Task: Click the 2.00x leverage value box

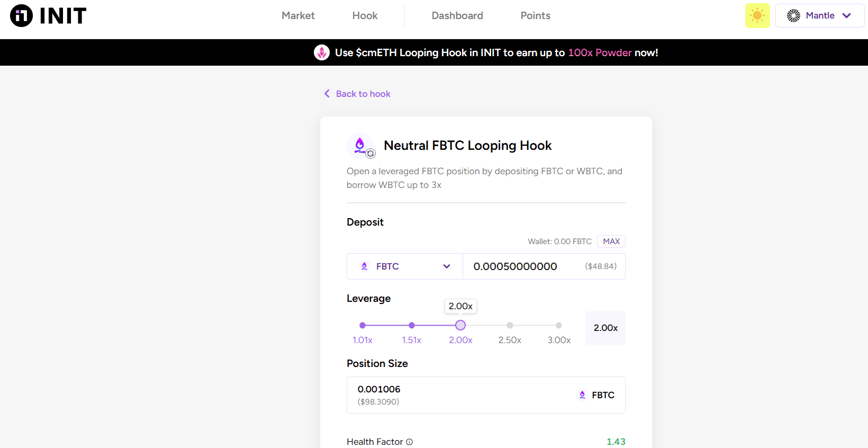Action: tap(605, 328)
